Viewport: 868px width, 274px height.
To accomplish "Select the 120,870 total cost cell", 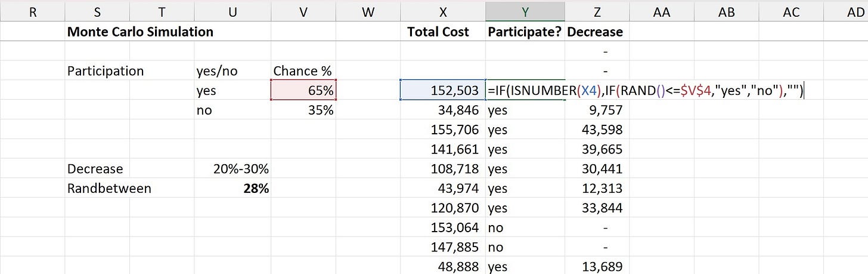I will pos(443,208).
